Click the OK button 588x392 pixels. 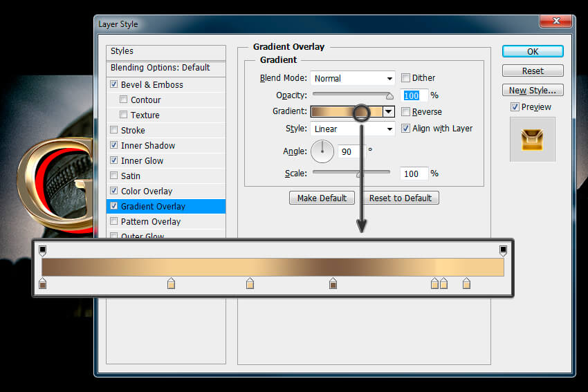tap(533, 51)
